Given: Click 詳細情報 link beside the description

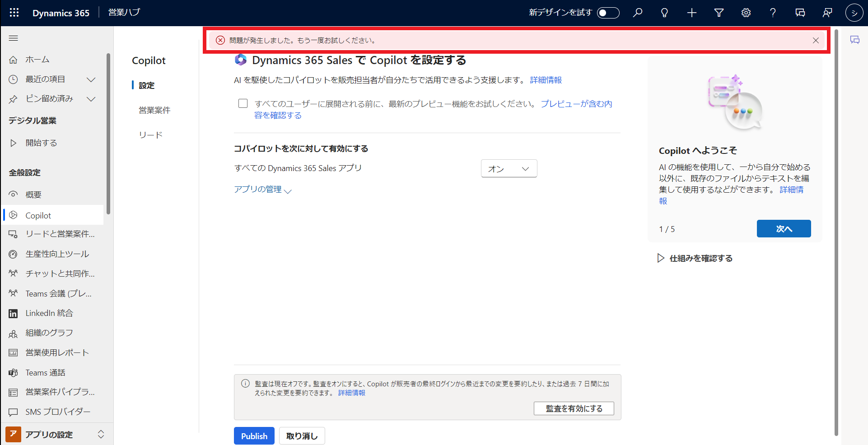Looking at the screenshot, I should (x=546, y=80).
